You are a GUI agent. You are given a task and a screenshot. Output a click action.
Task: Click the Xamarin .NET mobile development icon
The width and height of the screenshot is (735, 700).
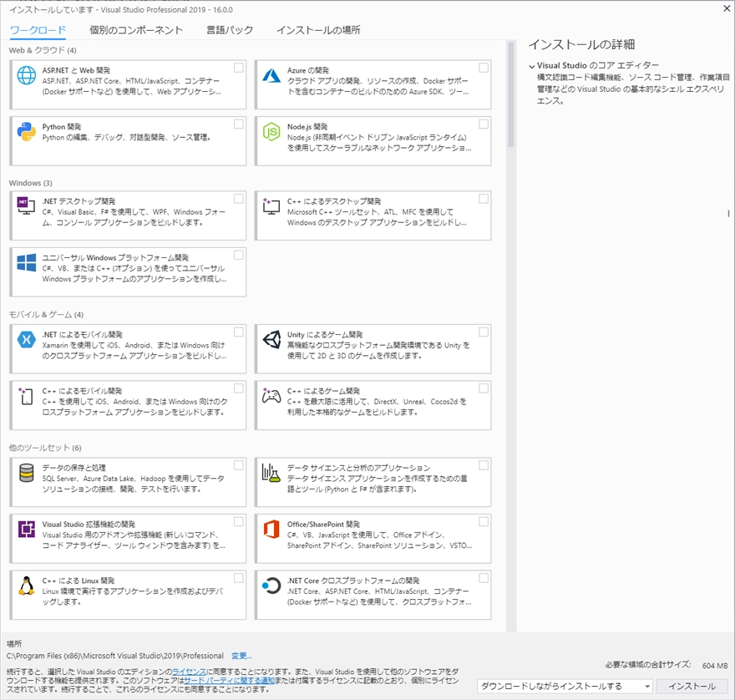(x=26, y=339)
